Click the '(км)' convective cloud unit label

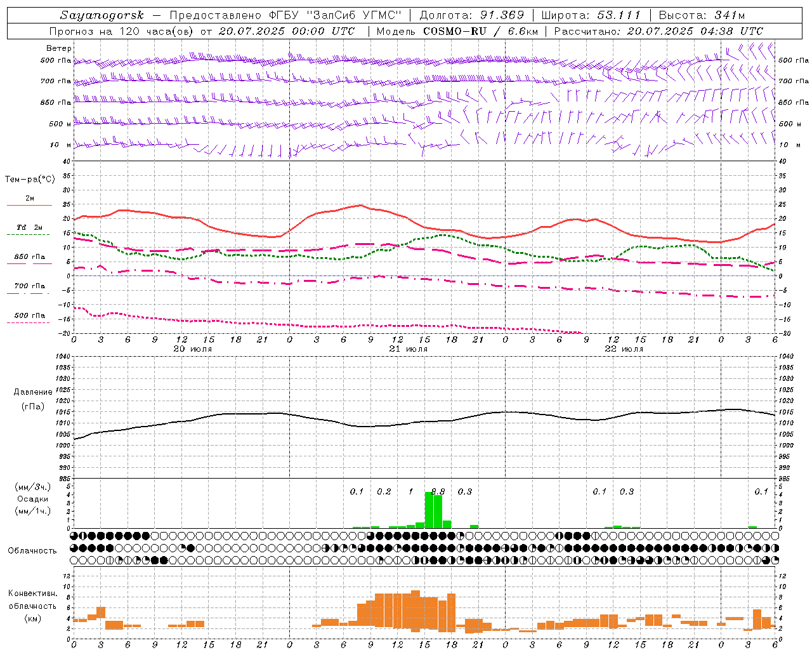(33, 618)
